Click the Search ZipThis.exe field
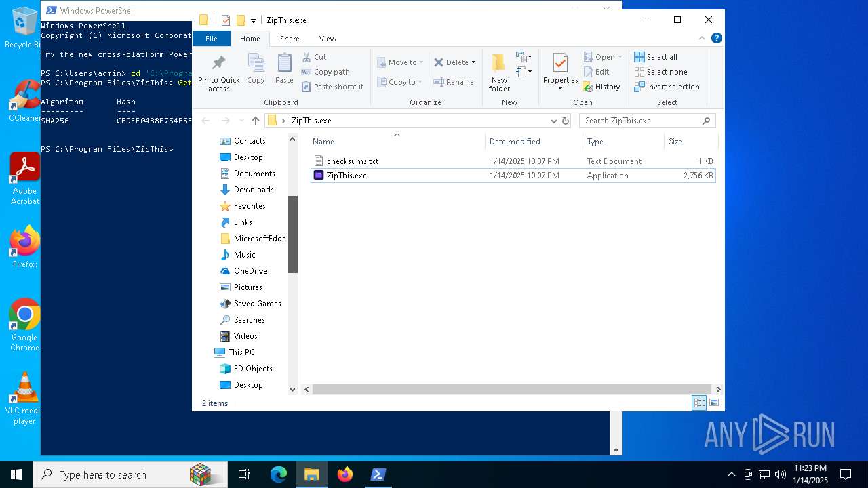This screenshot has width=868, height=488. click(x=647, y=121)
